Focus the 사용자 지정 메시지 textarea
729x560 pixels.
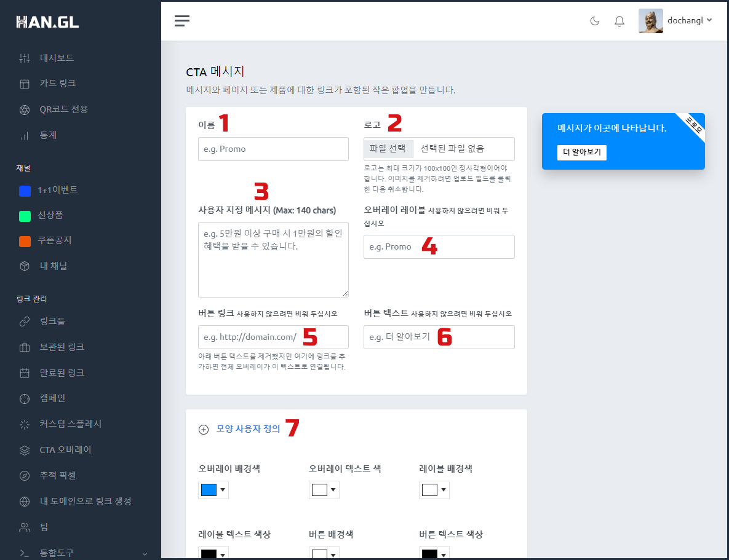click(x=273, y=259)
